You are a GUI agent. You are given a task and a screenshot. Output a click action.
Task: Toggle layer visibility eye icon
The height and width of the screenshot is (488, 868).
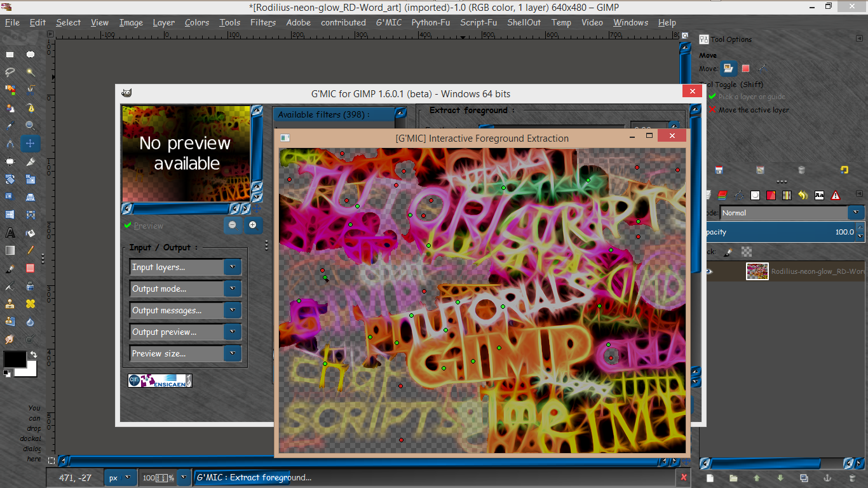pos(709,272)
